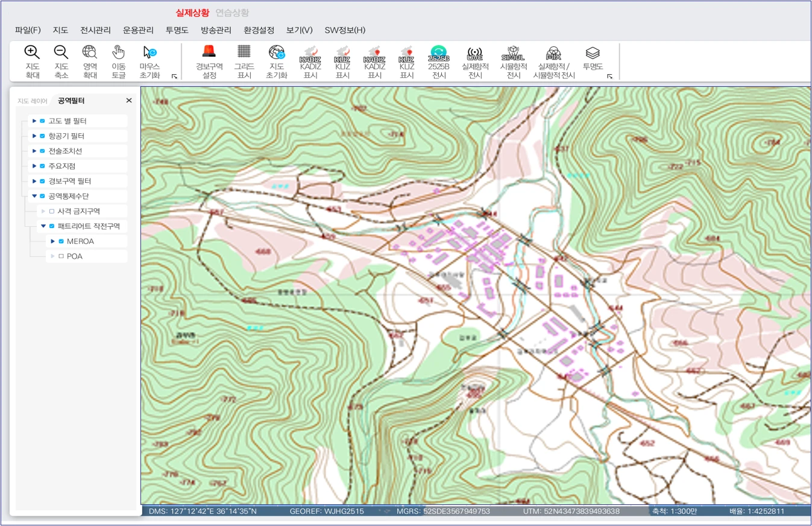Open the 투명도 menu in the menu bar
812x526 pixels.
(x=177, y=30)
